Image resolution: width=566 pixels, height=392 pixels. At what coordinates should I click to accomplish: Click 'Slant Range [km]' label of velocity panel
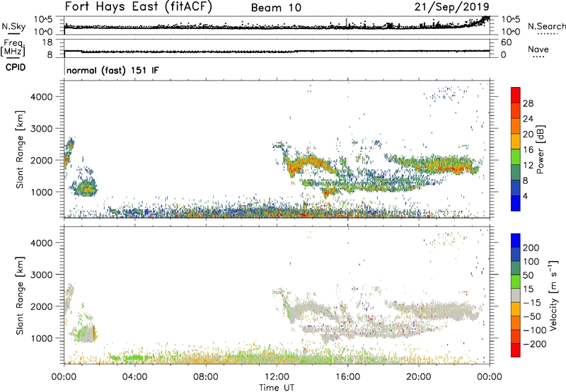20,296
